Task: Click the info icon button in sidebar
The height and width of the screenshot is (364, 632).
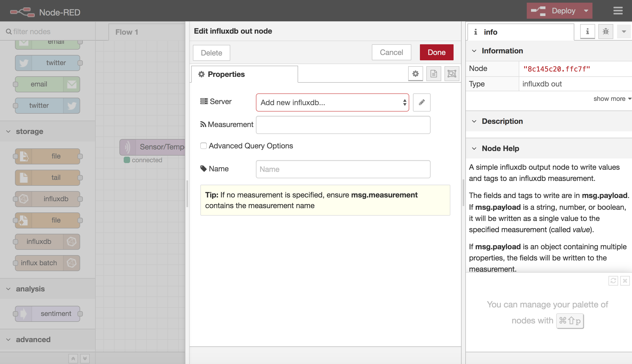Action: pyautogui.click(x=587, y=31)
